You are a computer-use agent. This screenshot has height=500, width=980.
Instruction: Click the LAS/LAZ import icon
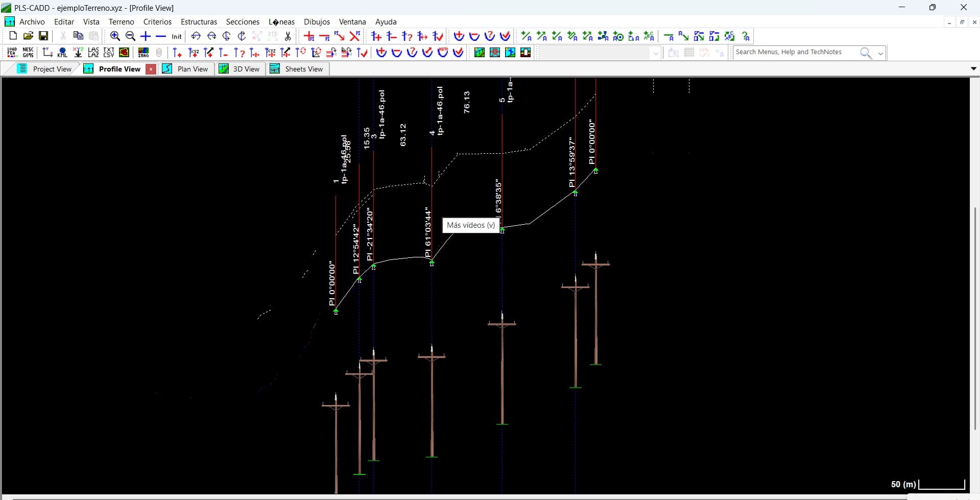click(x=93, y=53)
